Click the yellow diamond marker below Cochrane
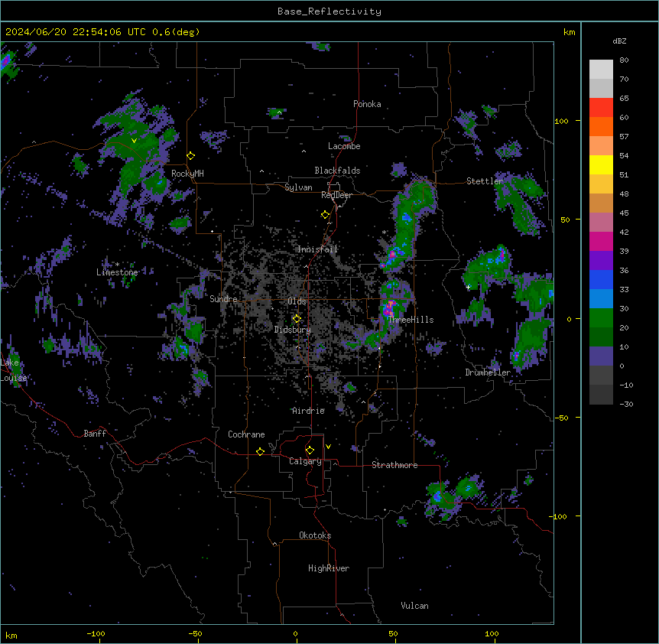 point(260,451)
